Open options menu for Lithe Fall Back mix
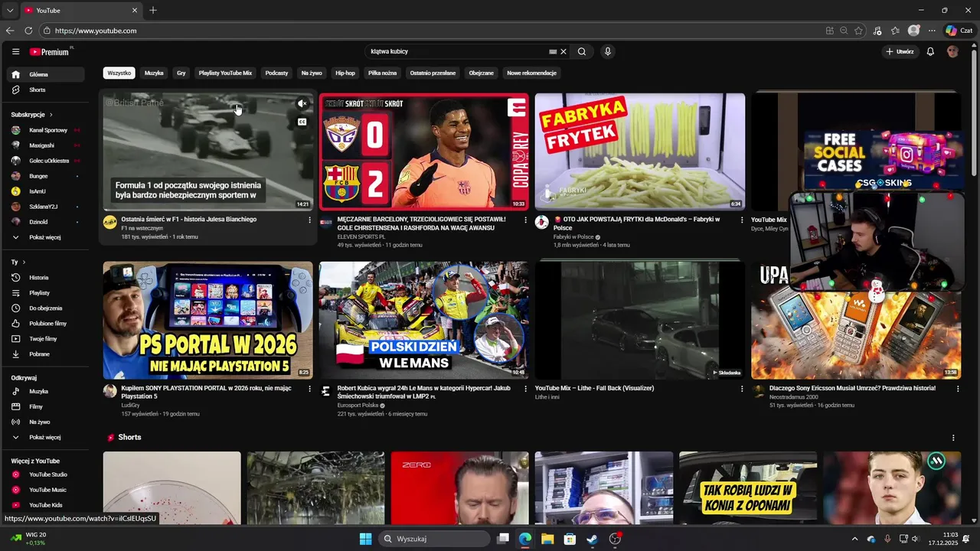 (742, 389)
